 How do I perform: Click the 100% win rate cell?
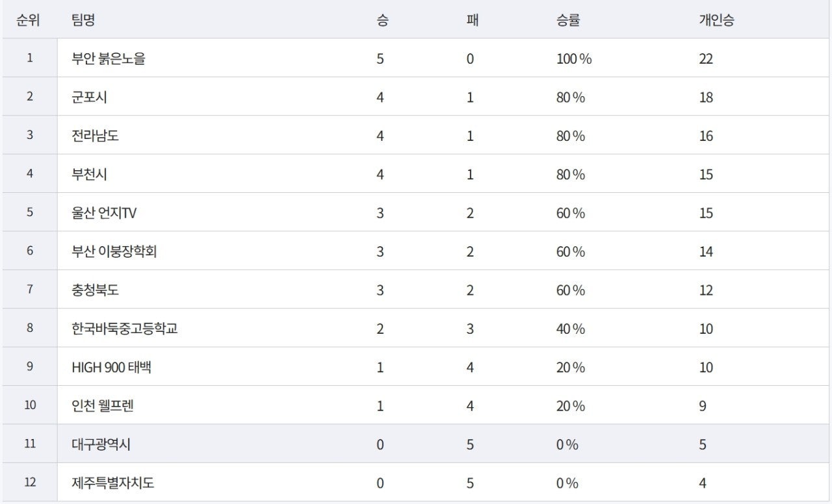click(x=574, y=58)
